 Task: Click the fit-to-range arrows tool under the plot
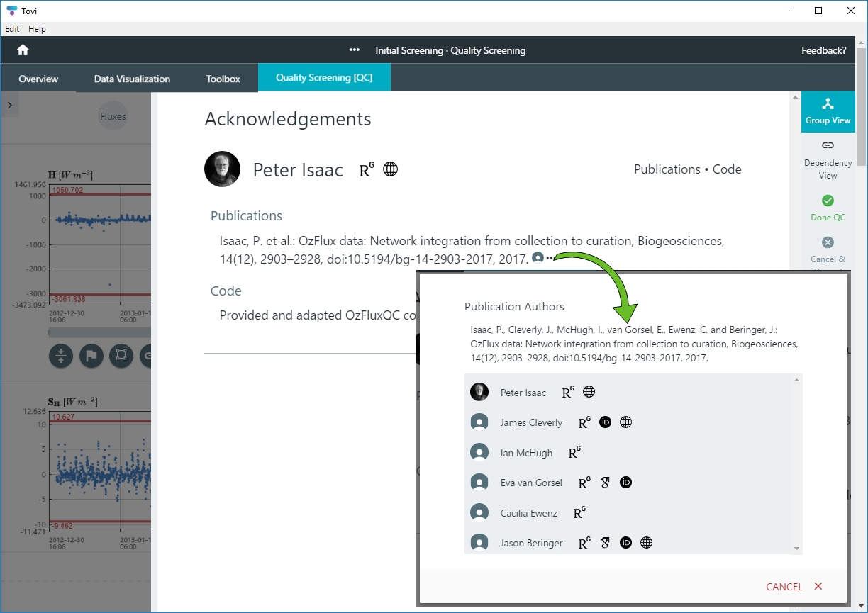60,356
